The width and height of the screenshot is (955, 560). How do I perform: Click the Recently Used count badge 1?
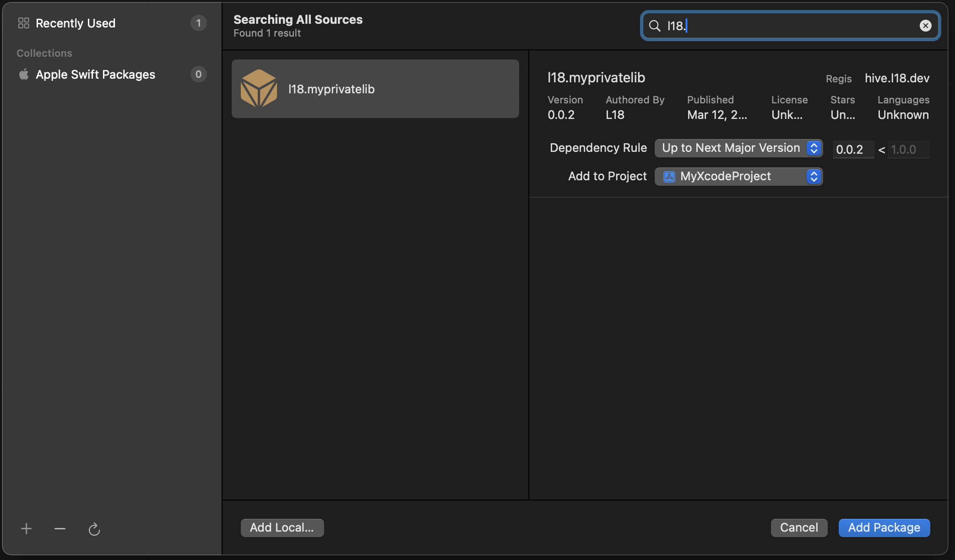tap(198, 23)
